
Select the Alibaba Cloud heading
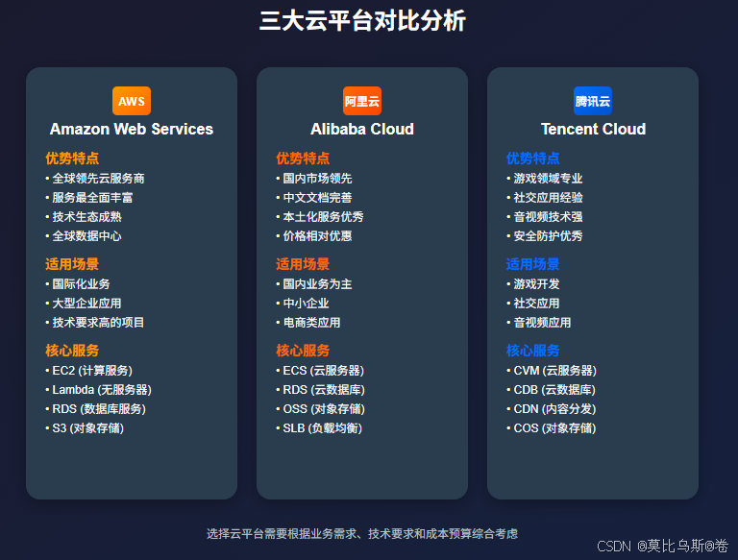362,129
